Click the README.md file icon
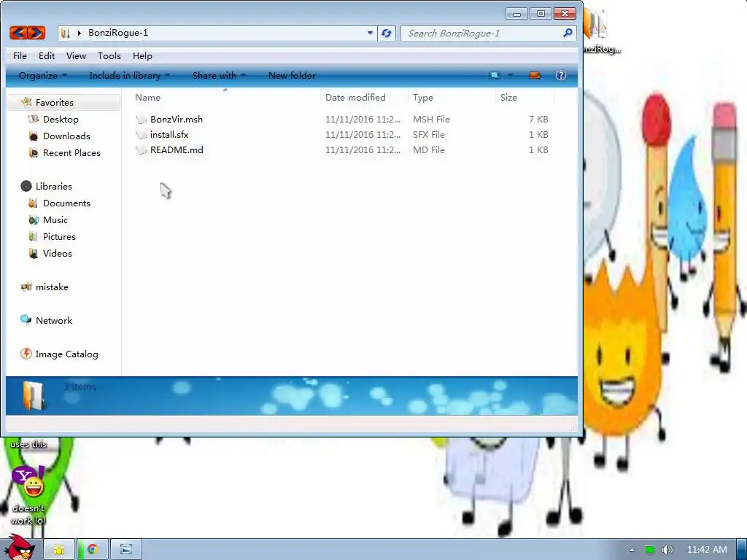 (x=141, y=150)
